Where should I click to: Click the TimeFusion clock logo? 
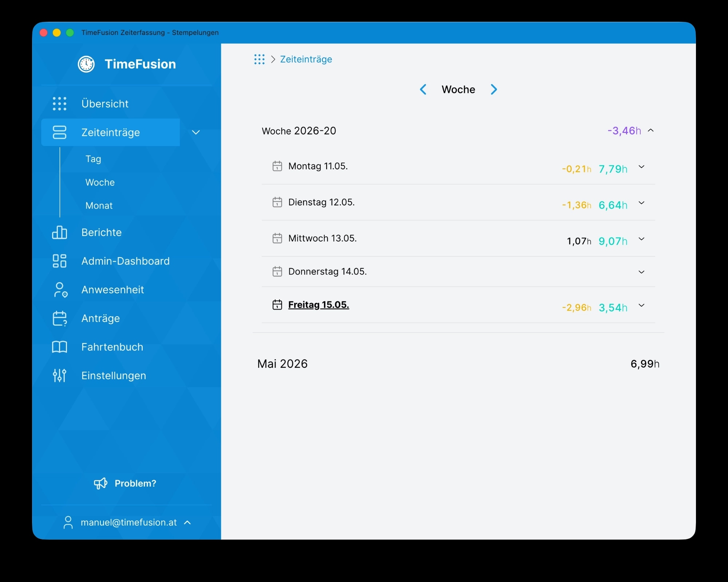(86, 64)
